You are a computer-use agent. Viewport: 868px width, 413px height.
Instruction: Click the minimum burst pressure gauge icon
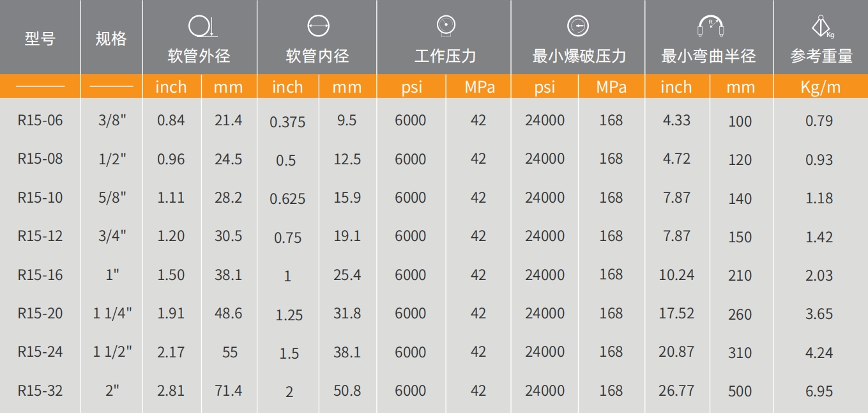coord(578,26)
